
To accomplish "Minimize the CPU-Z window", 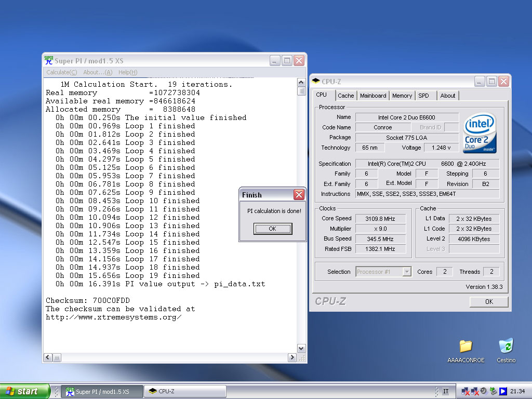I will 480,82.
